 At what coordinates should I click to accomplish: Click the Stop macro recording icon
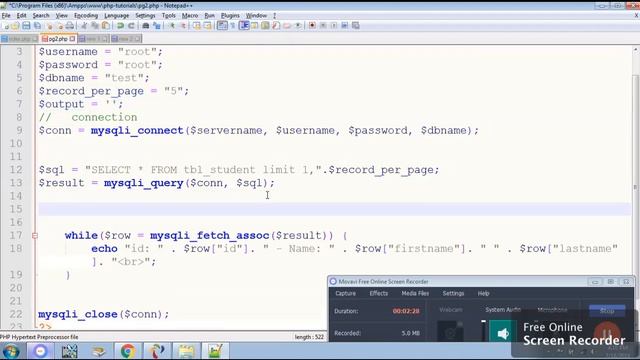323,26
